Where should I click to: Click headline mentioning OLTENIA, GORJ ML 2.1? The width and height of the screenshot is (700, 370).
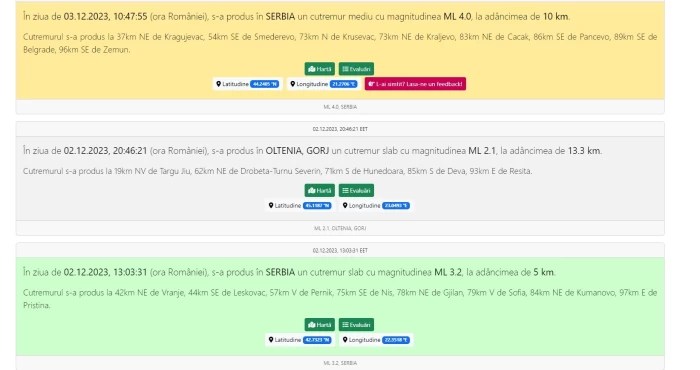(312, 151)
